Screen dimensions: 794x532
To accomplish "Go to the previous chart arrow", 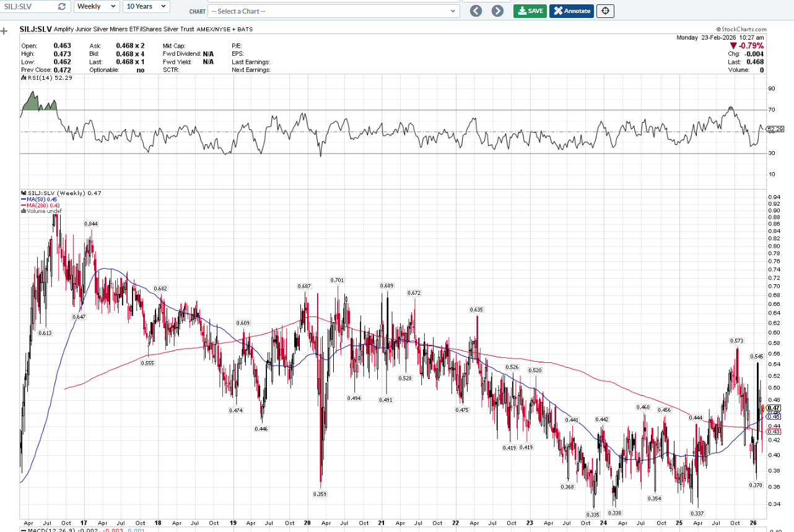I will click(476, 11).
